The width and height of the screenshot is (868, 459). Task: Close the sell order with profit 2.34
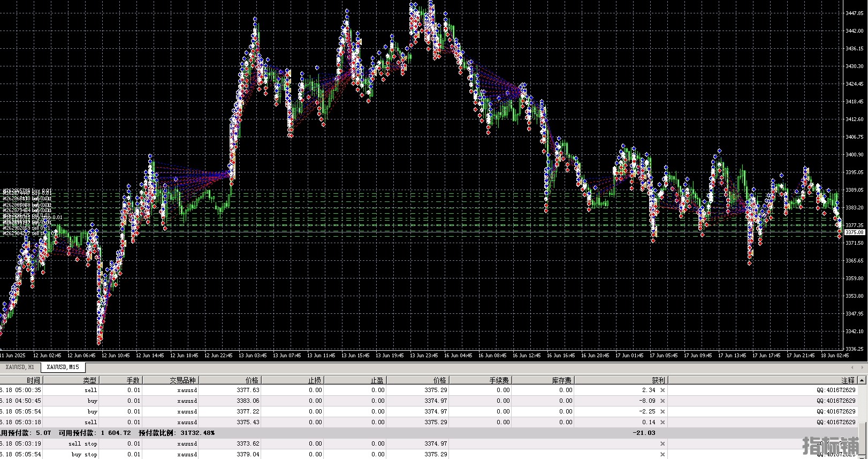click(x=663, y=390)
